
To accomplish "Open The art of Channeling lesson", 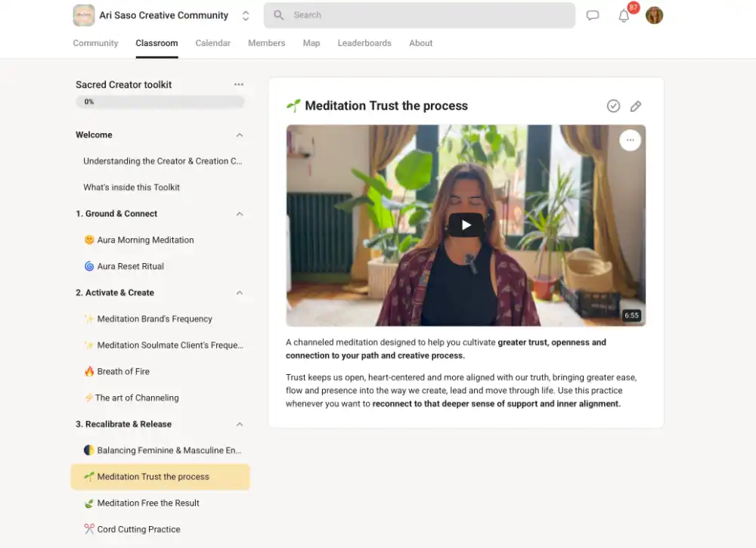I will point(160,398).
